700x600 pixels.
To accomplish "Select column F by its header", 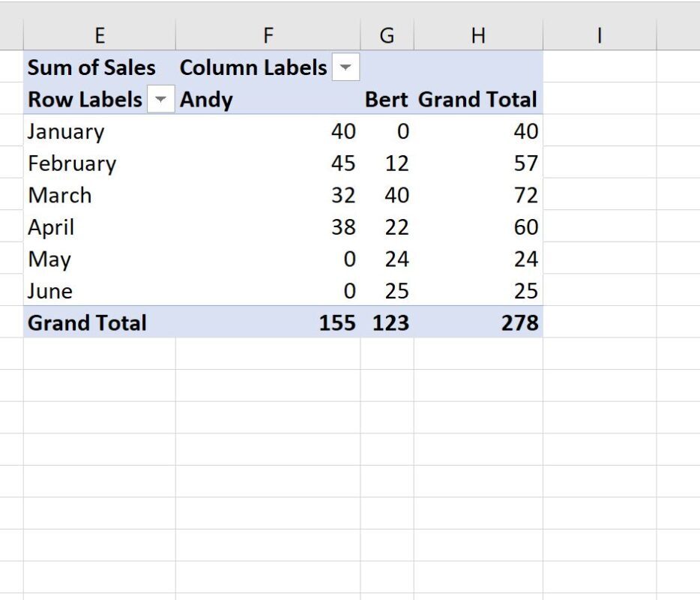I will pos(268,34).
